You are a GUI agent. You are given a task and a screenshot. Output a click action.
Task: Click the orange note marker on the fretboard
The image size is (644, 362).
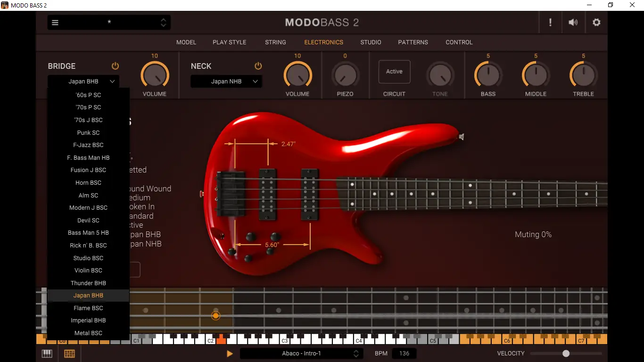[215, 315]
